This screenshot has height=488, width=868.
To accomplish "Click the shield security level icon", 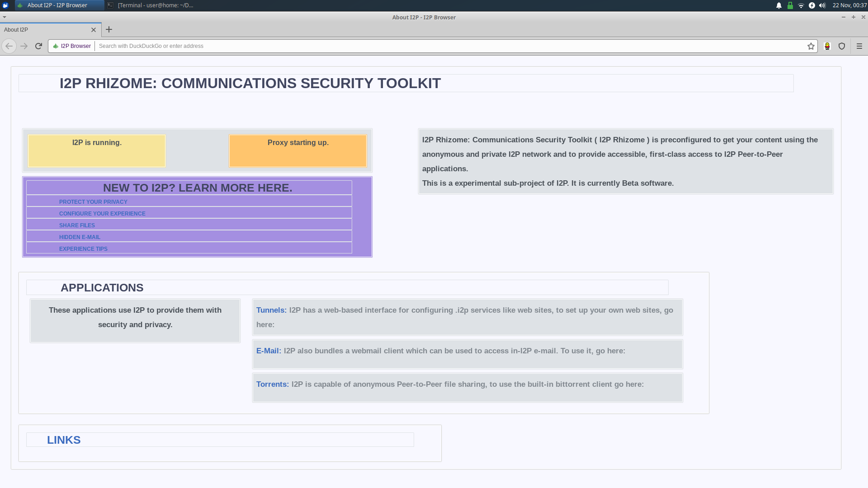I will pos(842,46).
